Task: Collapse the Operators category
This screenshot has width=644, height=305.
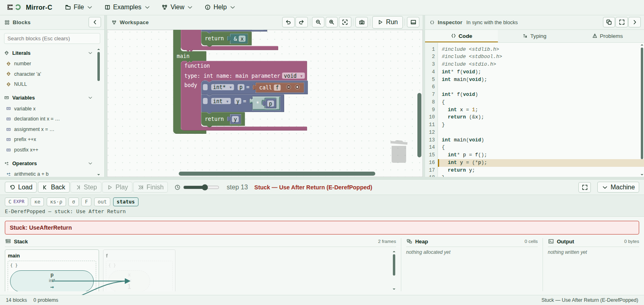Action: coord(90,164)
